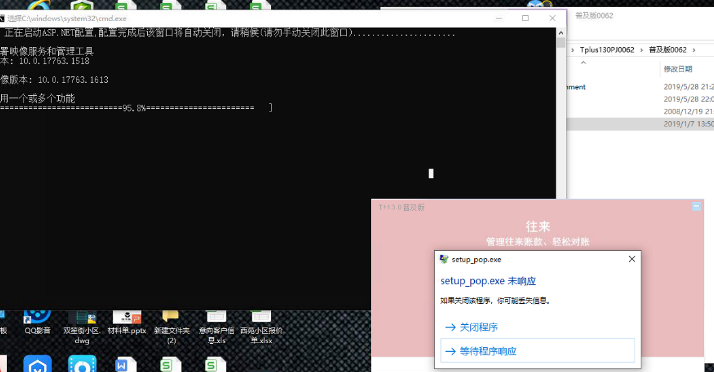
Task: Click the blue film-frame circle desktop icon
Action: [x=82, y=364]
